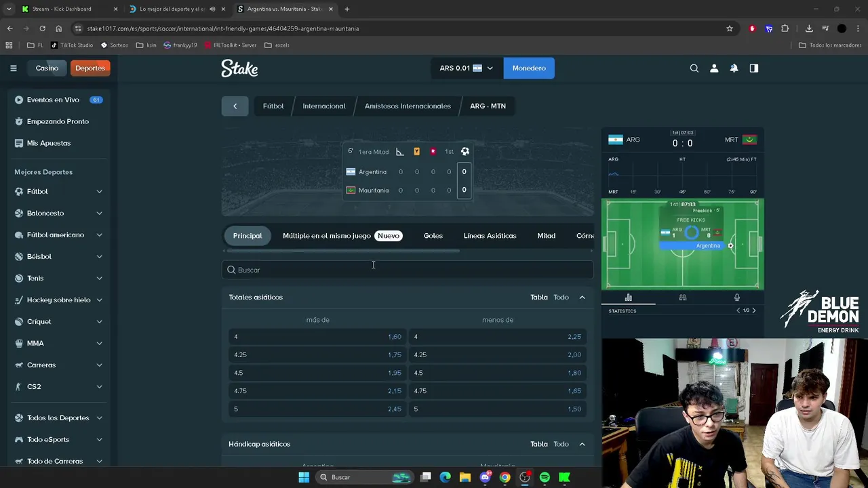Click the corner flag icon in scoreboard
The height and width of the screenshot is (488, 868).
point(400,151)
